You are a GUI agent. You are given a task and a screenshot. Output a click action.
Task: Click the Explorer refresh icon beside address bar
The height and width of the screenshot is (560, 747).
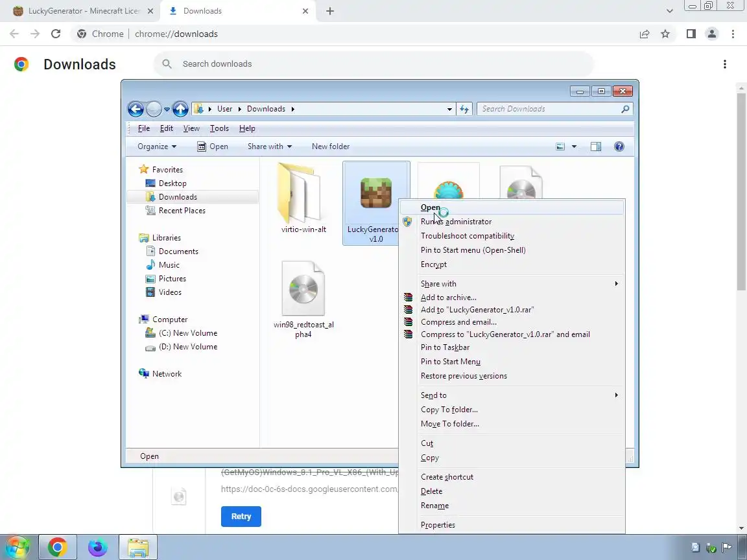coord(464,109)
